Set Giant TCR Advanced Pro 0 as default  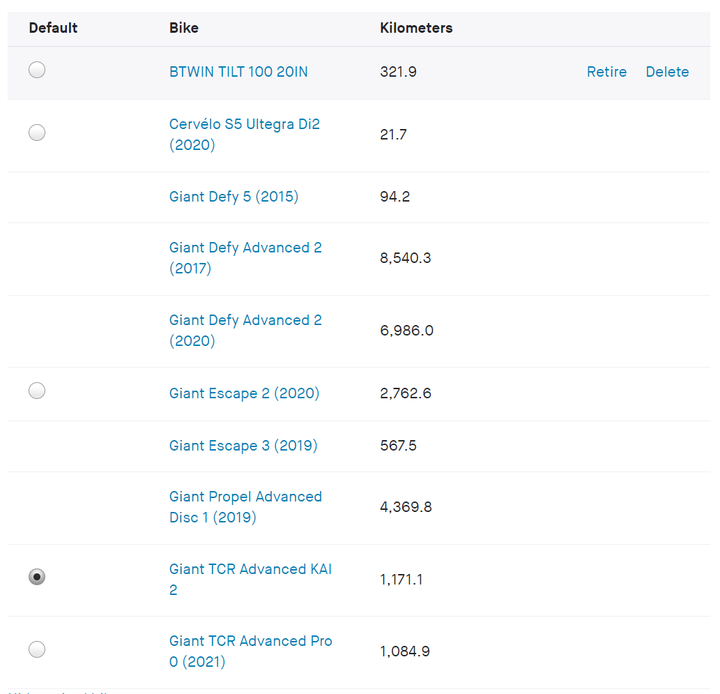[37, 649]
